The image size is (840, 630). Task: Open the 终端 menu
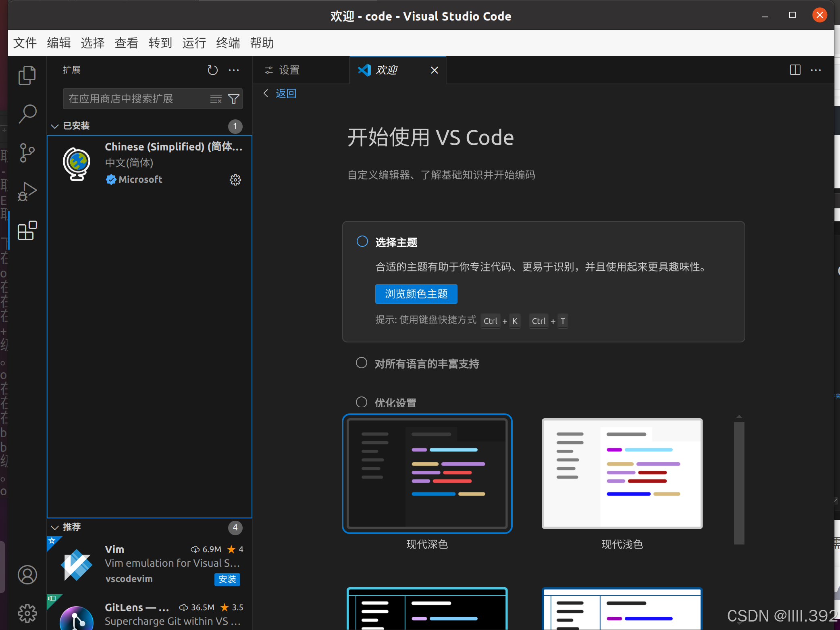point(228,43)
